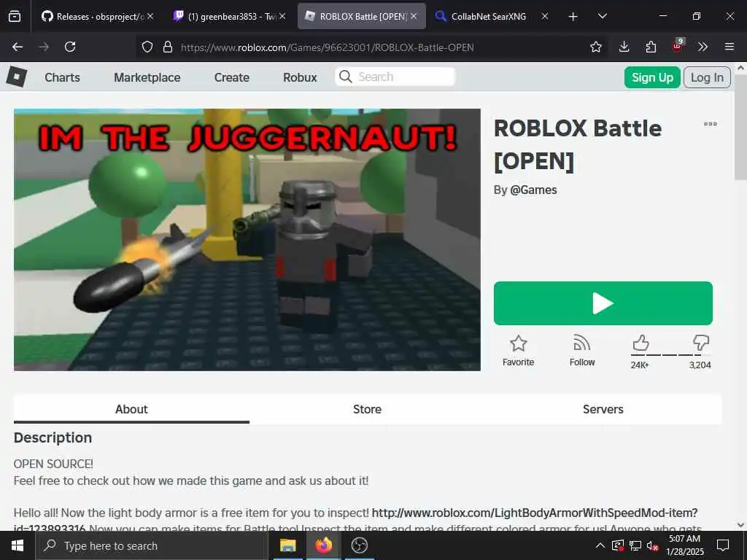Select the Store tab
The image size is (747, 560).
368,409
